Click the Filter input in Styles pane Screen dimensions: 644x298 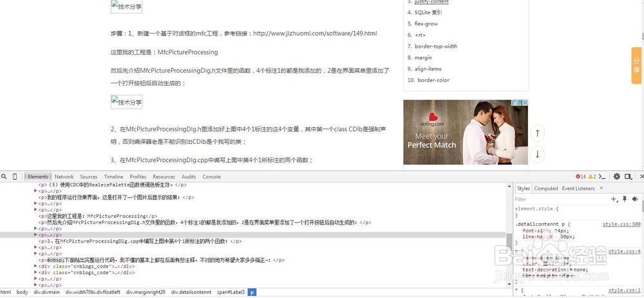(561, 199)
